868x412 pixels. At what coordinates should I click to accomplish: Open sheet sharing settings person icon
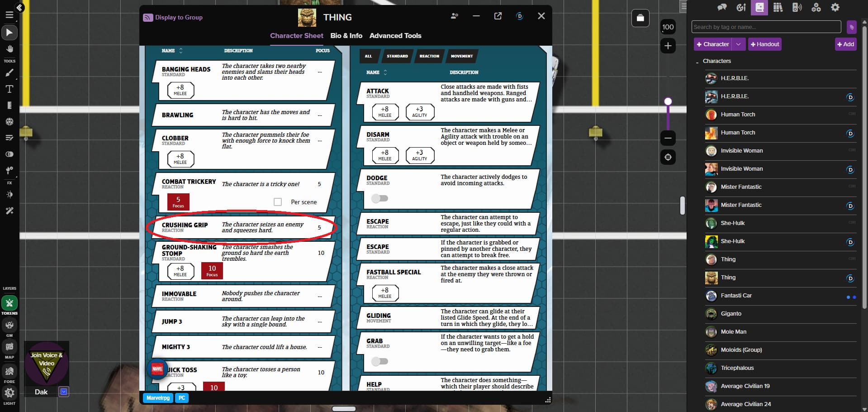point(455,16)
